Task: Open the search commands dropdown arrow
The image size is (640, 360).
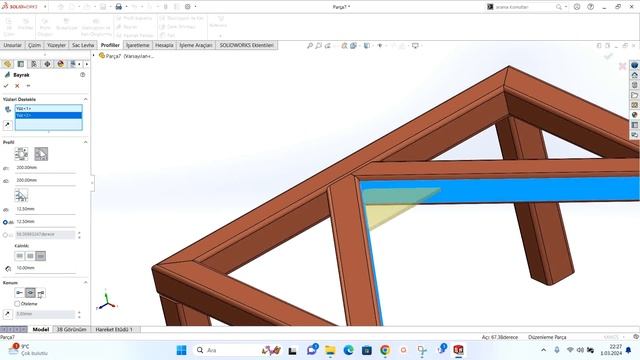Action: pos(566,7)
